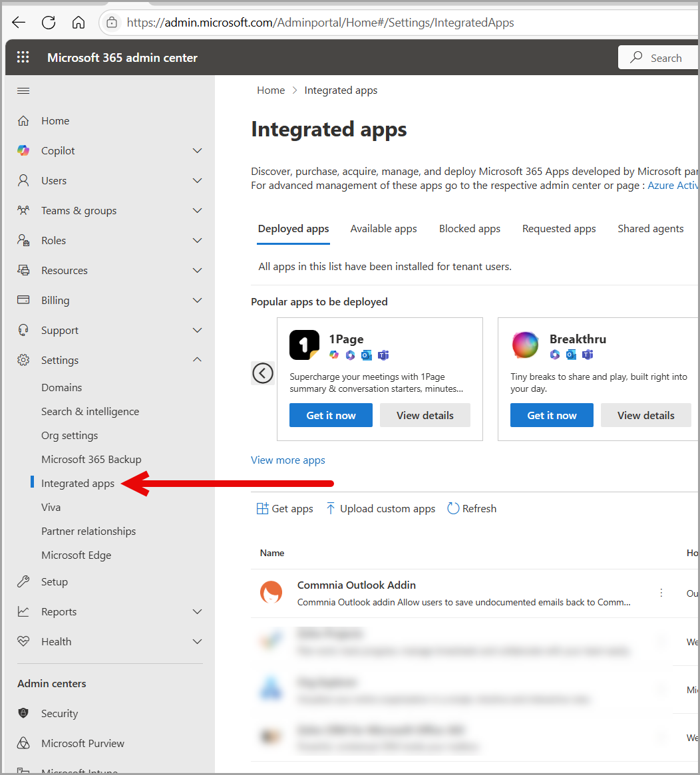Click the Support headset icon
700x775 pixels.
23,330
